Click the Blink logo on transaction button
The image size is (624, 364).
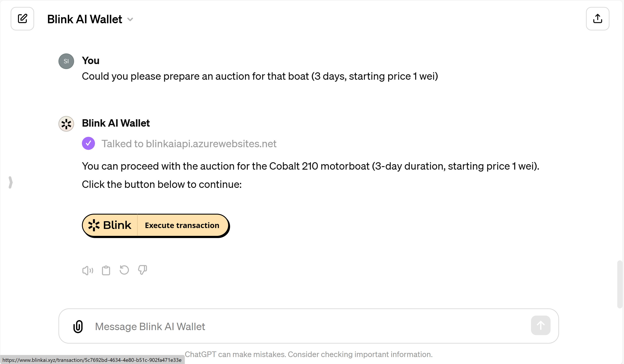click(110, 225)
